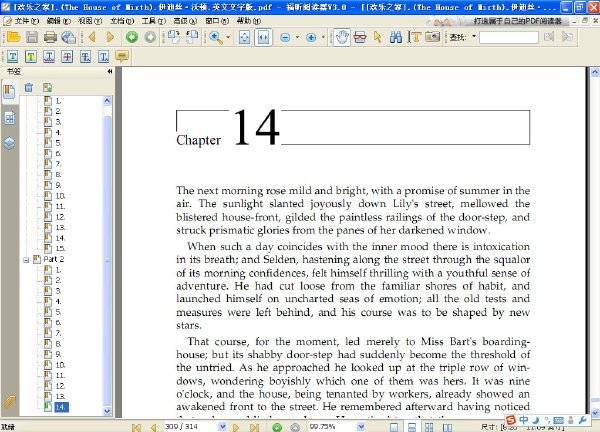This screenshot has height=432, width=600.
Task: Open the attachments panel paperclip tab
Action: 9,403
